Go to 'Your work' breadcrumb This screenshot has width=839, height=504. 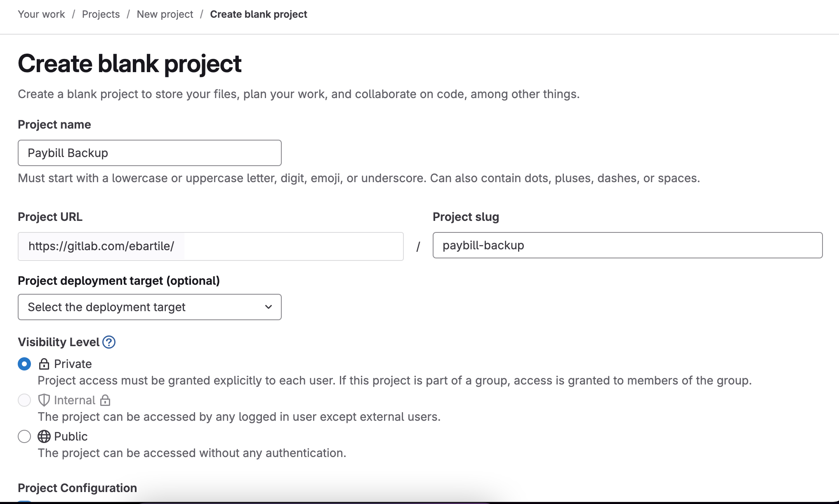click(x=41, y=14)
